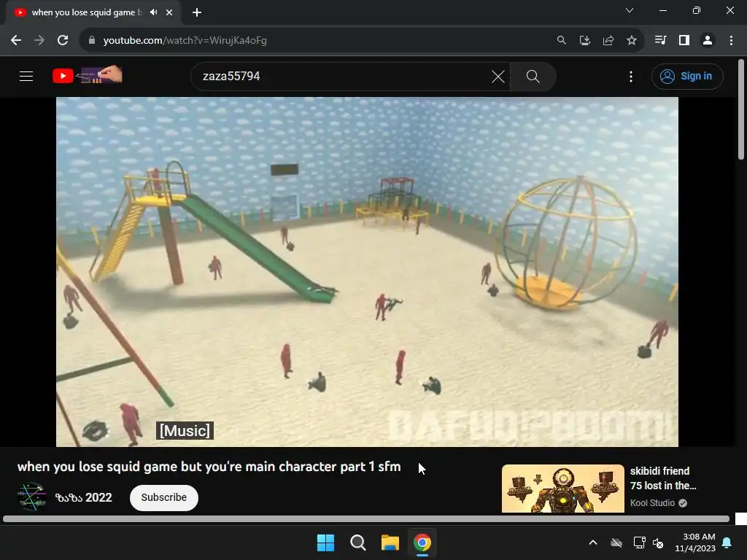Open YouTube settings three-dot menu
The height and width of the screenshot is (560, 747).
(631, 76)
